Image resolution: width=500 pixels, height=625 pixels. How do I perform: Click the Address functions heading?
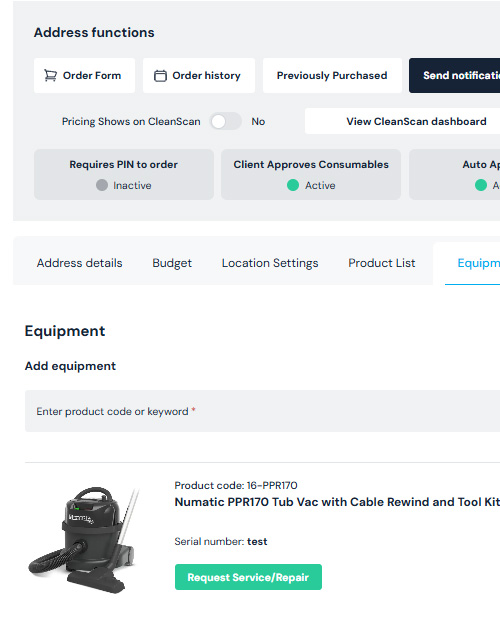coord(94,32)
